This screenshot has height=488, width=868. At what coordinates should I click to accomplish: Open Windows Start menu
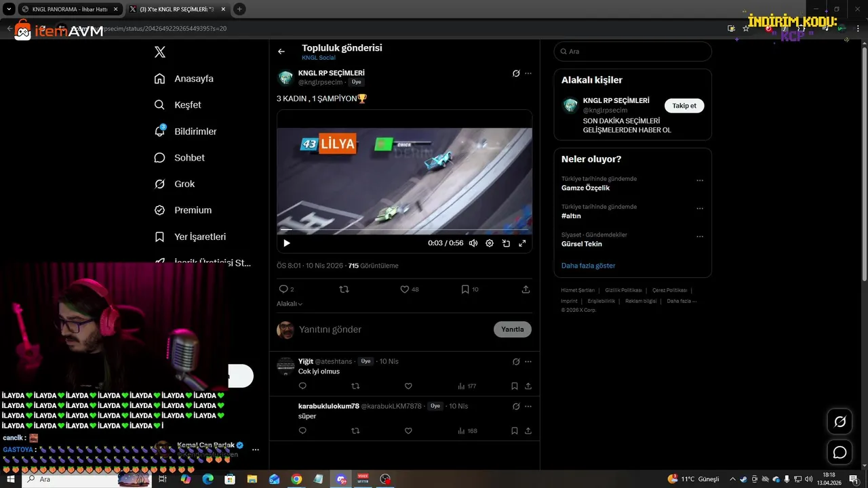[x=11, y=479]
